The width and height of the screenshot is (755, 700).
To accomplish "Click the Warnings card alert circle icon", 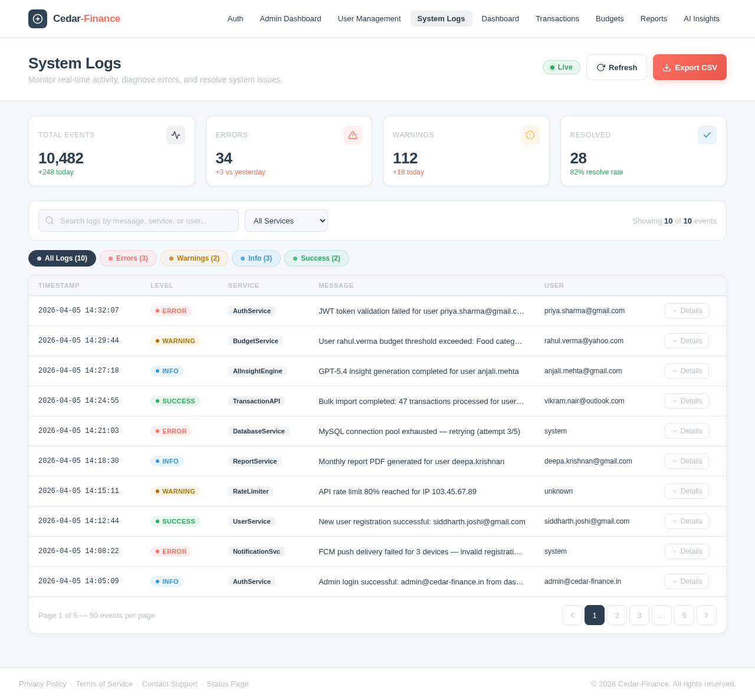I will 530,135.
